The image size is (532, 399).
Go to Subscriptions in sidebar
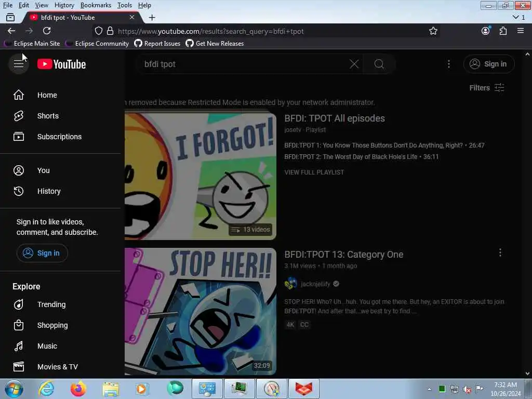point(61,137)
